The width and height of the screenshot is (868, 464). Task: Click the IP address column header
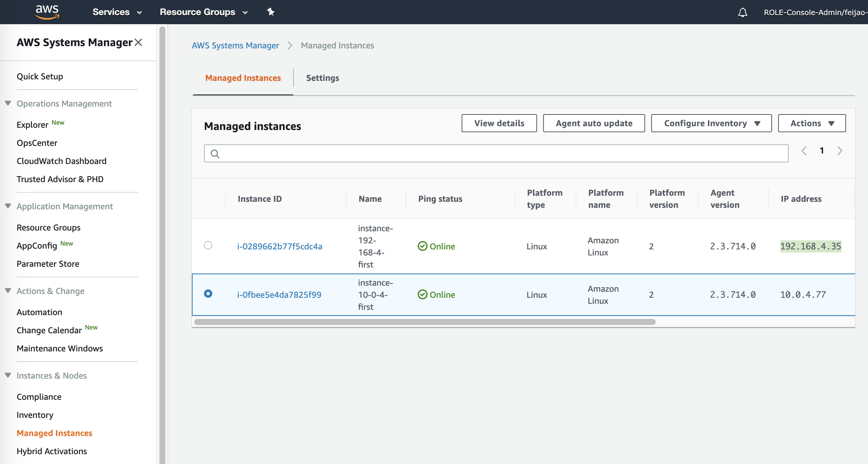801,199
